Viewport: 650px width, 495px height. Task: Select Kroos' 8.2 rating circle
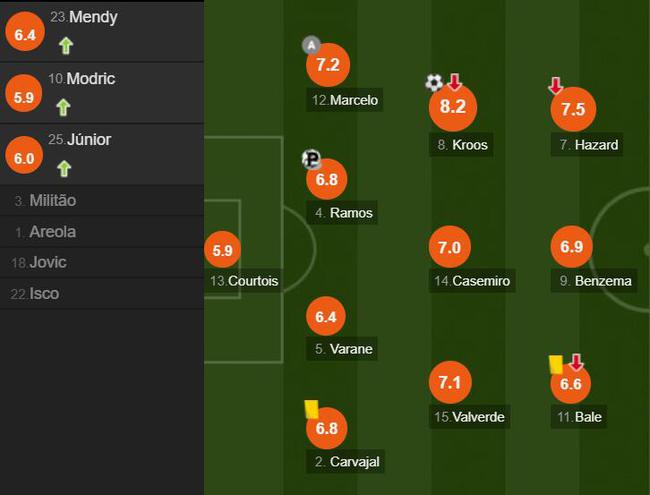[453, 107]
